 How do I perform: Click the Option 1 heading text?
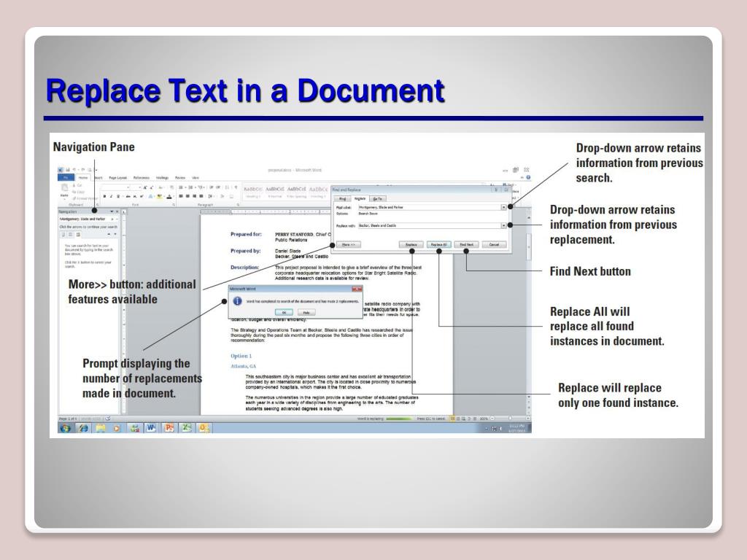coord(241,356)
